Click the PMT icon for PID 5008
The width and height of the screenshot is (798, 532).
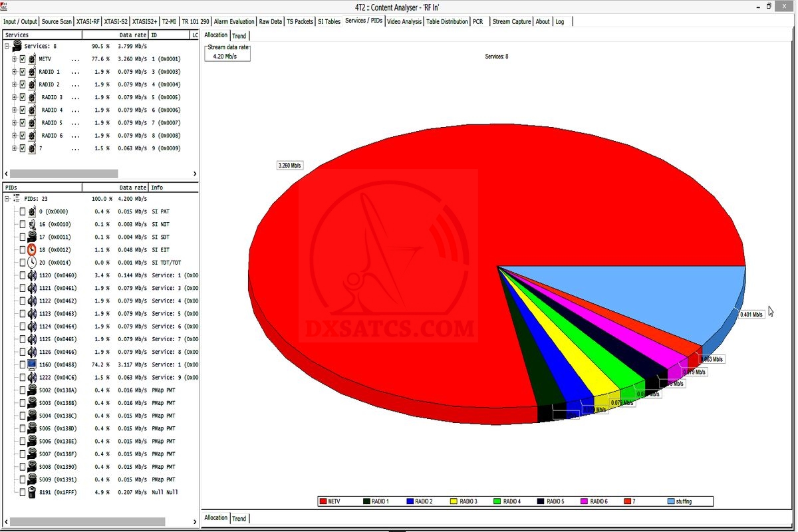[x=31, y=467]
